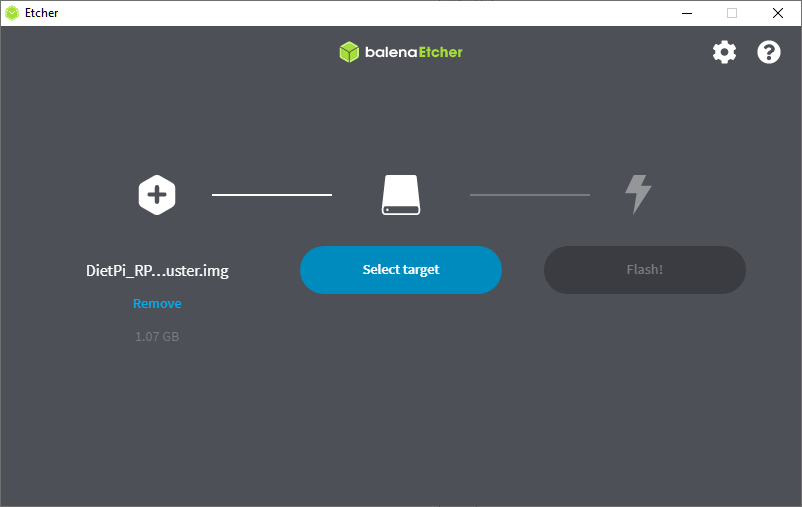The width and height of the screenshot is (802, 507).
Task: Click the green cube balena logo
Action: click(349, 52)
